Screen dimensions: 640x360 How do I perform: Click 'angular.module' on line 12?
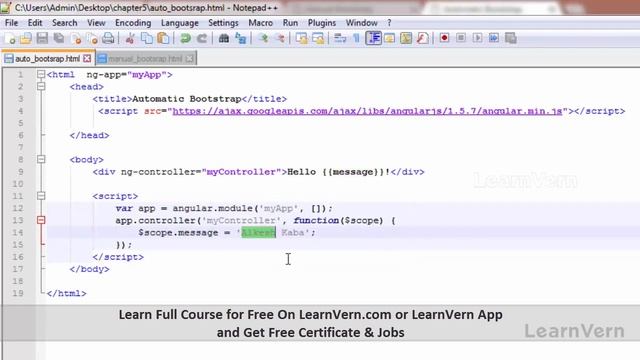pos(213,209)
